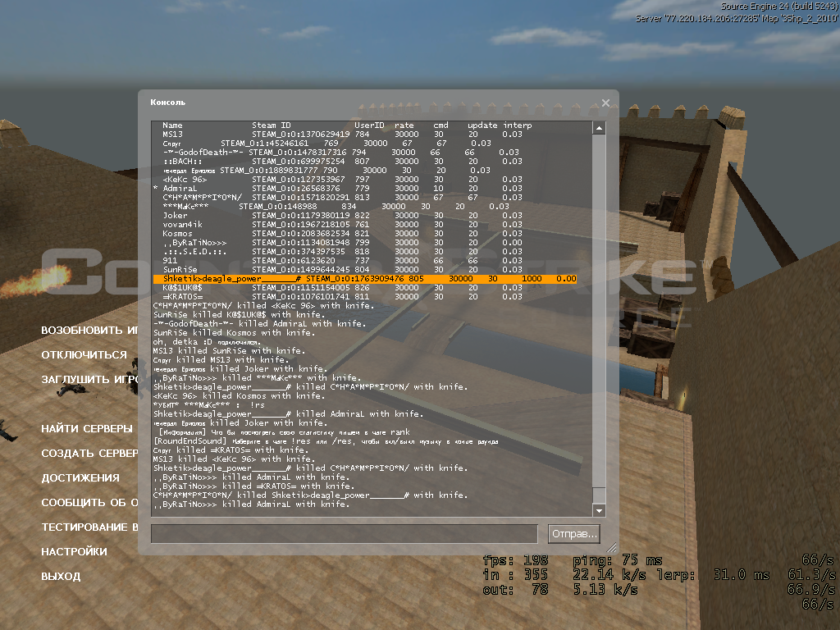
Task: Click the ,,ByRaTiNo>>> player status row
Action: point(342,243)
